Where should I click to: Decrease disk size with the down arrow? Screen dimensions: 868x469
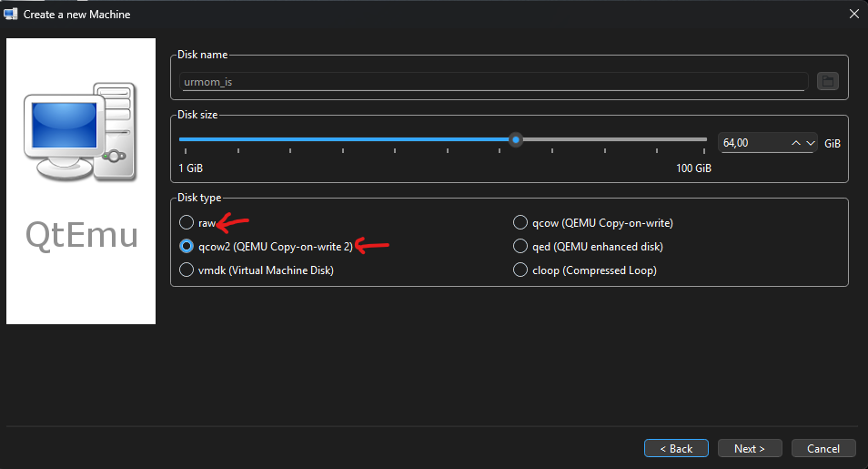pyautogui.click(x=810, y=143)
